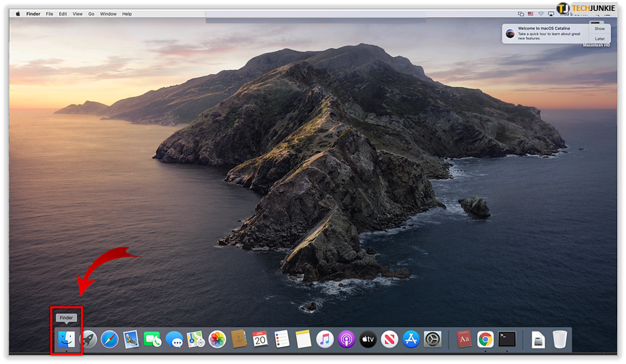626x364 pixels.
Task: Open the File menu
Action: pyautogui.click(x=50, y=14)
